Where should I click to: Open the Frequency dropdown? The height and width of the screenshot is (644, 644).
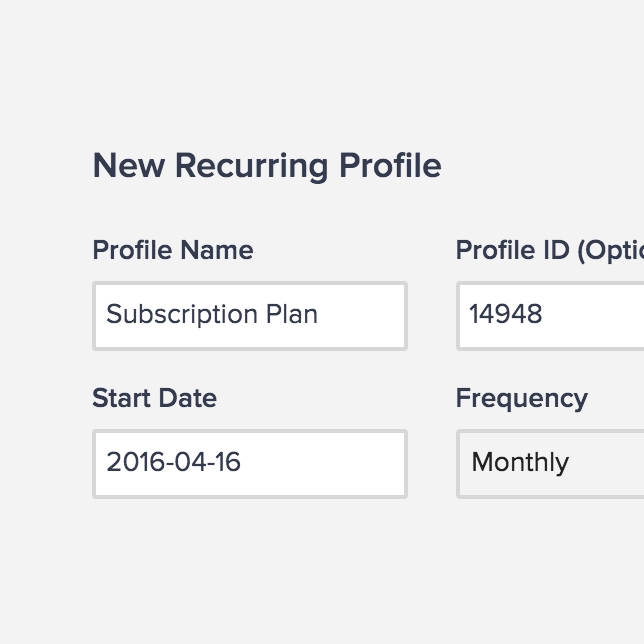550,464
